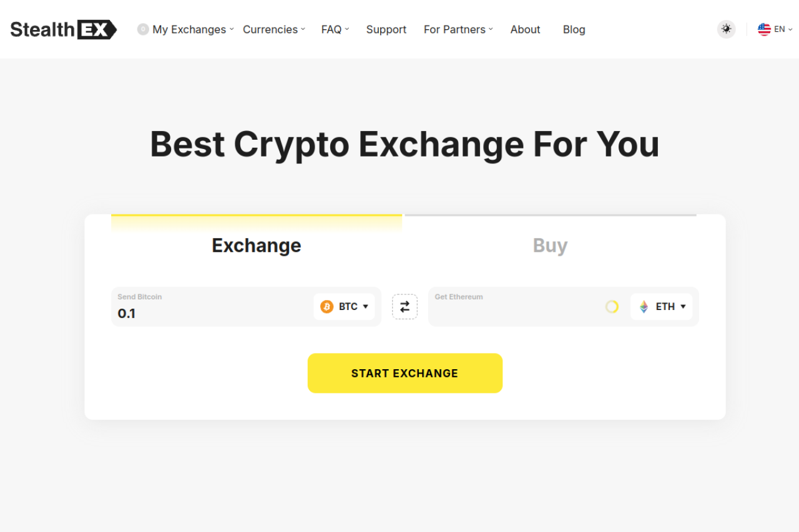Click the Send Bitcoin amount field

pos(212,307)
